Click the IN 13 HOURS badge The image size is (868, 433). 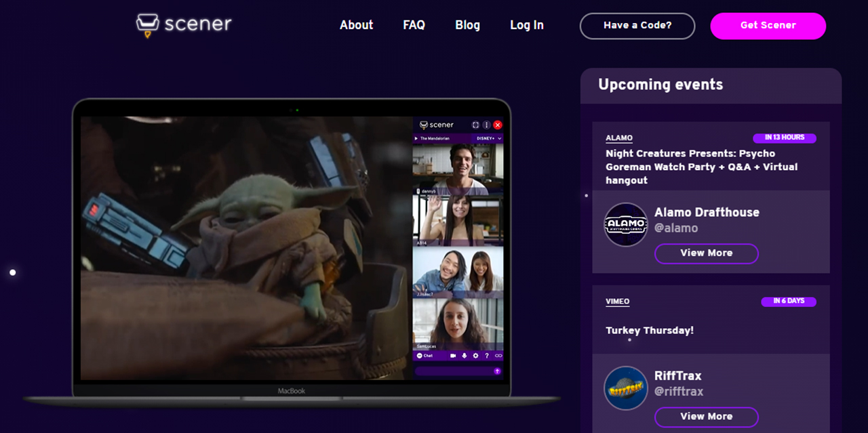click(785, 138)
